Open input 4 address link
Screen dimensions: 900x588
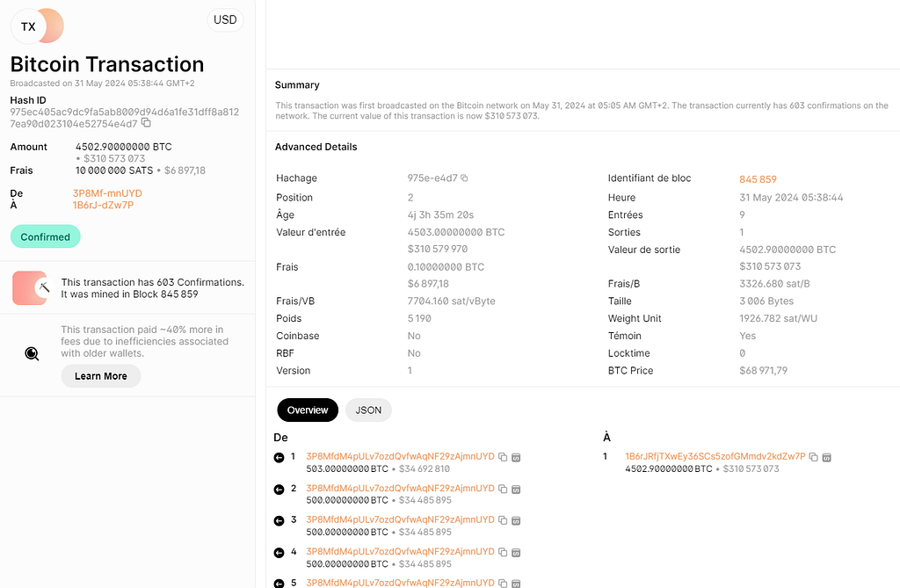pos(400,551)
